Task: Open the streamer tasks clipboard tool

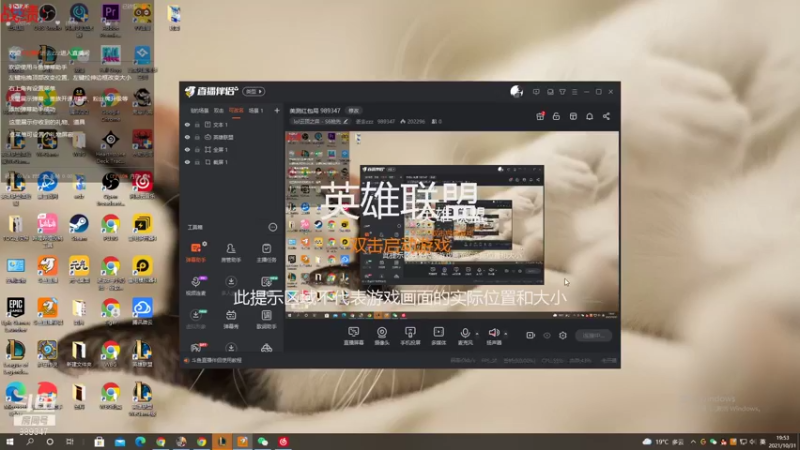Action: coord(266,252)
